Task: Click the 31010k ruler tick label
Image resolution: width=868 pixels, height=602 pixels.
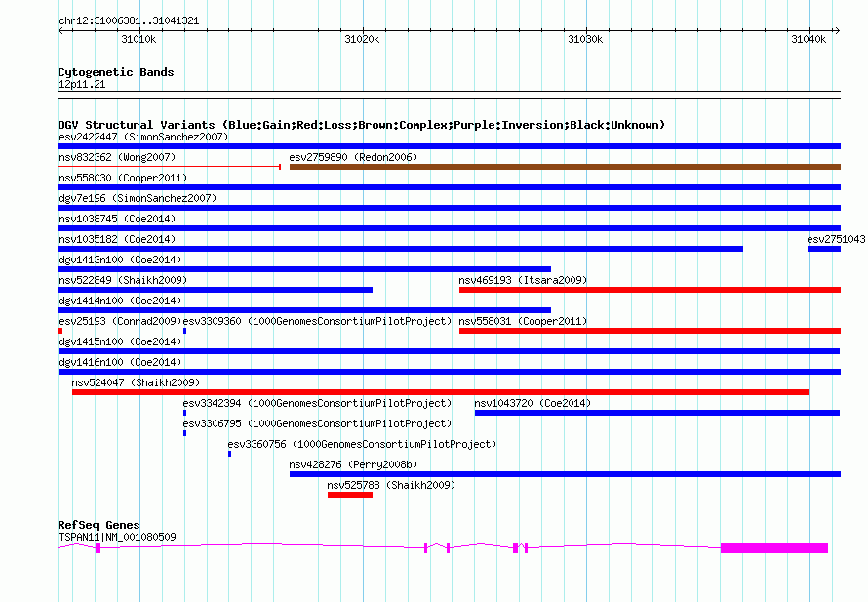Action: click(x=138, y=39)
